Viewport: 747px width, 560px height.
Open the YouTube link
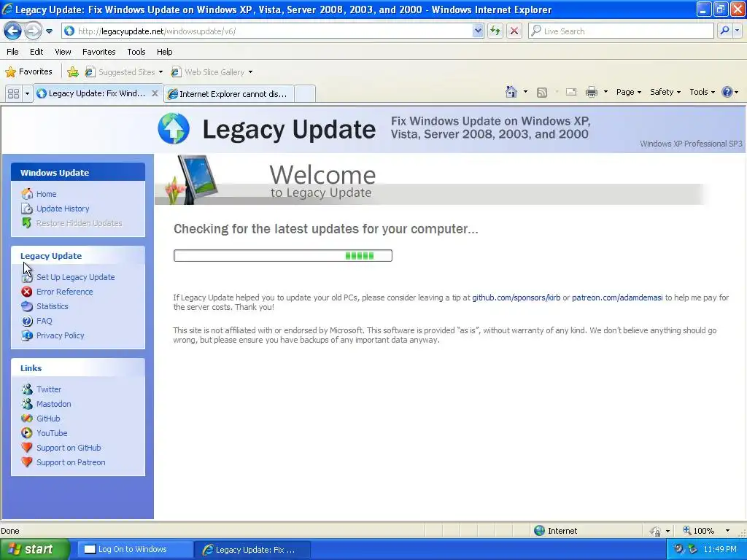coord(52,433)
